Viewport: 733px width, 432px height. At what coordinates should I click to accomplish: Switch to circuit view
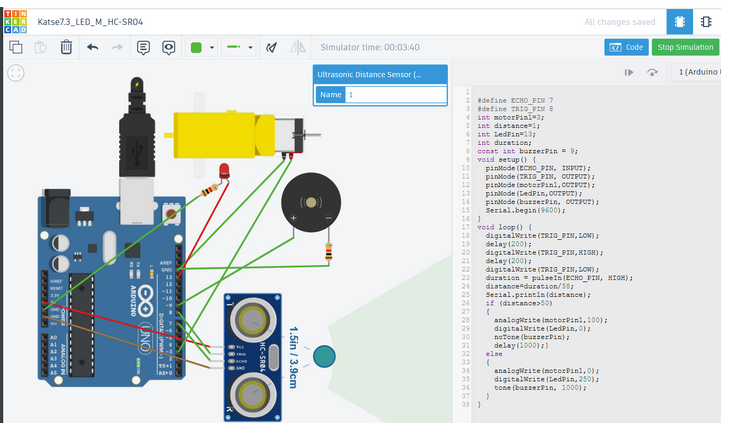pyautogui.click(x=677, y=20)
